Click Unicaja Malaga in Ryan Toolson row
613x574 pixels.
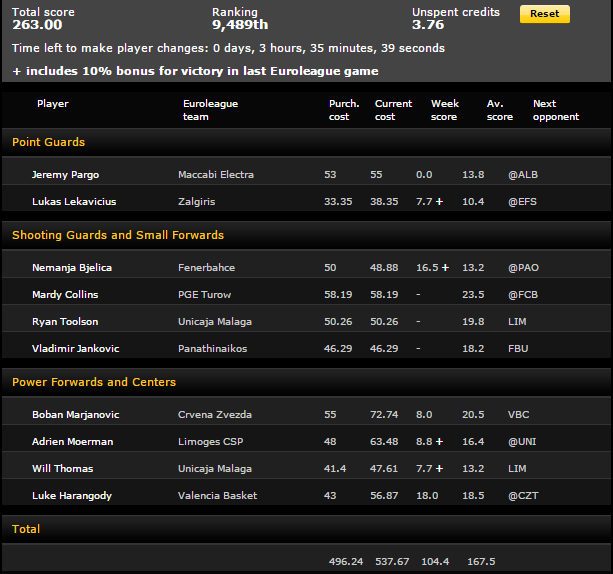(215, 322)
